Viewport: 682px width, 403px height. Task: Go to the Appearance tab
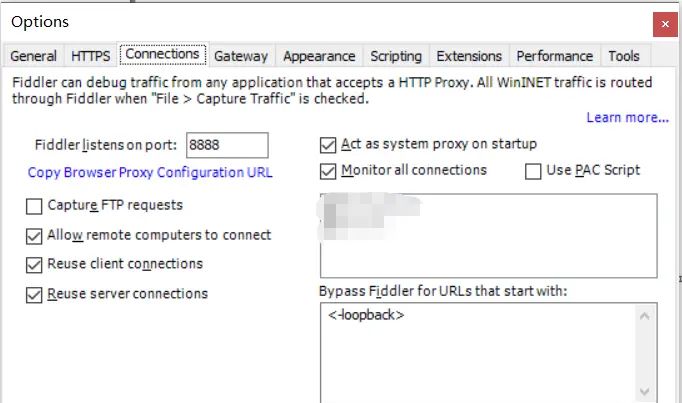tap(318, 56)
